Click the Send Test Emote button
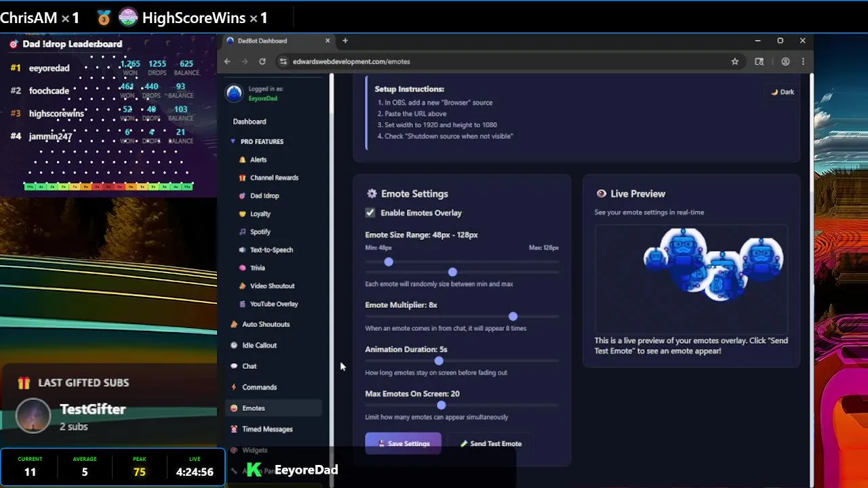 click(x=491, y=443)
